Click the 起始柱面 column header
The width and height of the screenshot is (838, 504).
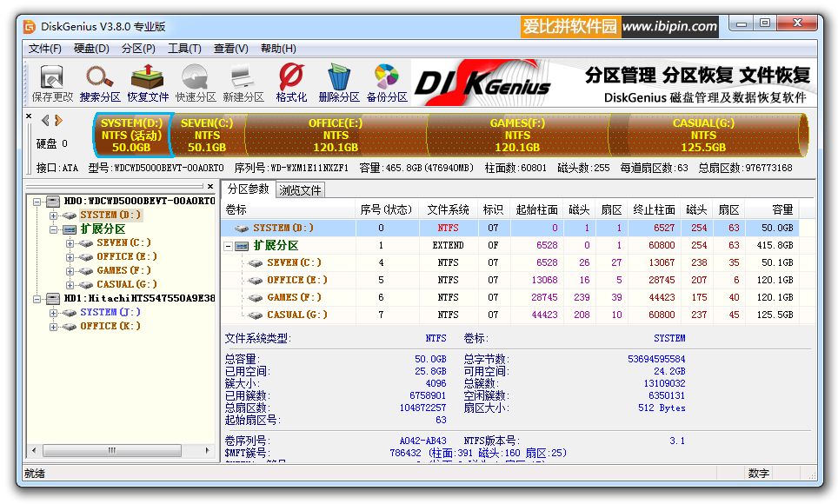pyautogui.click(x=536, y=209)
